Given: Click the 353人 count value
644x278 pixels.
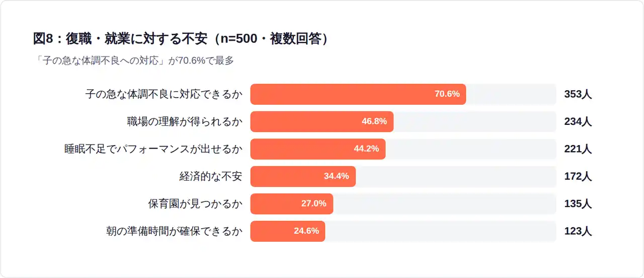Looking at the screenshot, I should tap(578, 94).
